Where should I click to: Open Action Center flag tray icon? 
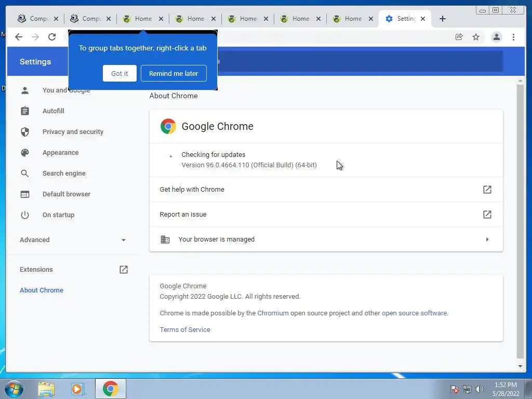click(455, 389)
